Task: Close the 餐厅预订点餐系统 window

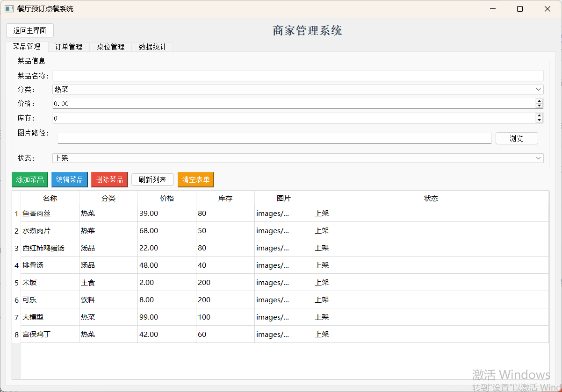Action: [x=548, y=9]
